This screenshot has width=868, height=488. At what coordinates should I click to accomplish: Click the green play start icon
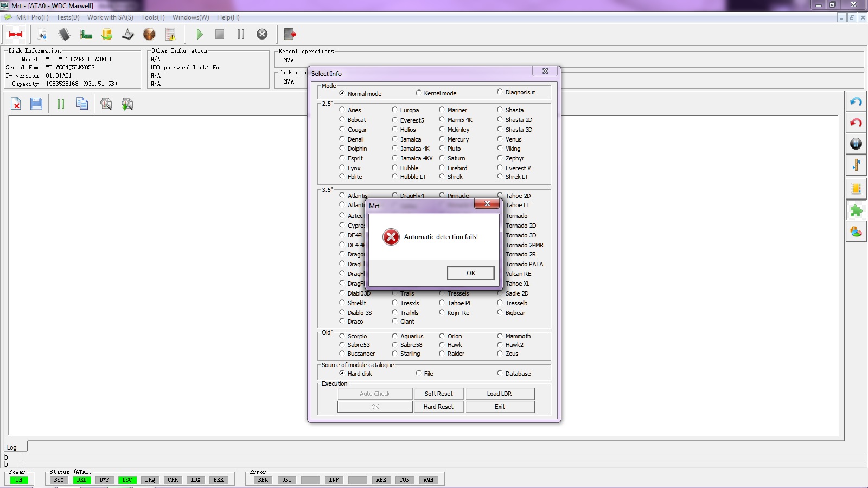(x=199, y=34)
